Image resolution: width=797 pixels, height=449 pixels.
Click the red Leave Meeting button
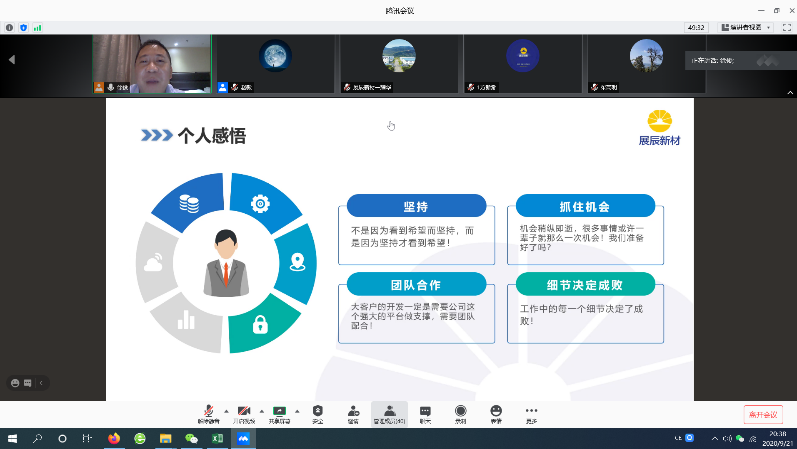tap(763, 414)
